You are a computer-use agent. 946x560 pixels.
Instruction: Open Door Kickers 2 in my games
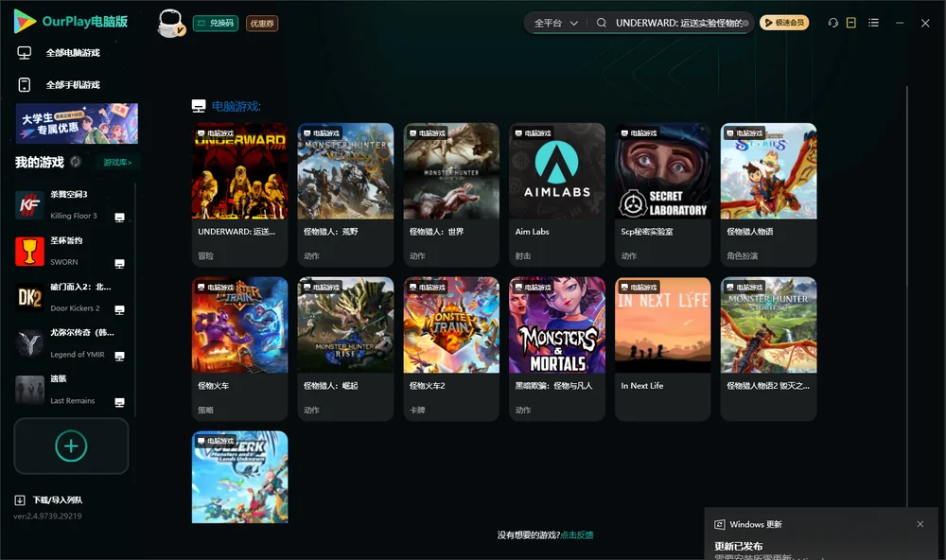71,297
